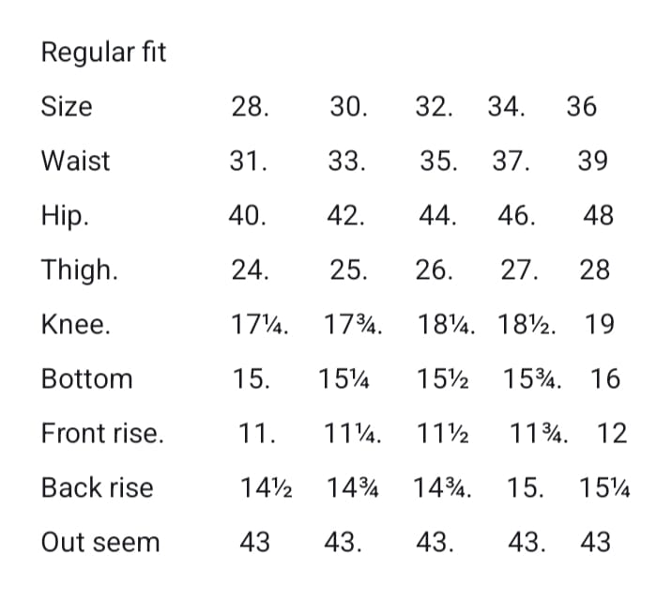
Task: Click size value 28 in Size row
Action: click(x=248, y=107)
